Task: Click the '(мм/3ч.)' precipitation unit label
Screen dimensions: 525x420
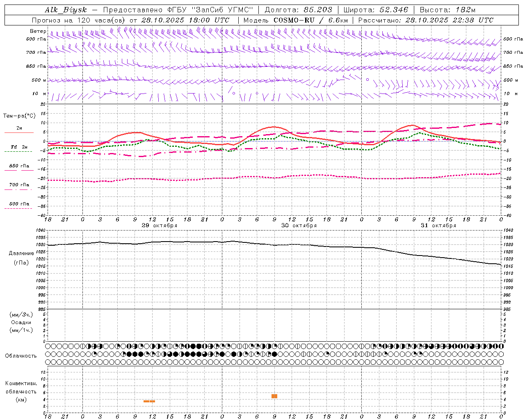Action: 21,315
